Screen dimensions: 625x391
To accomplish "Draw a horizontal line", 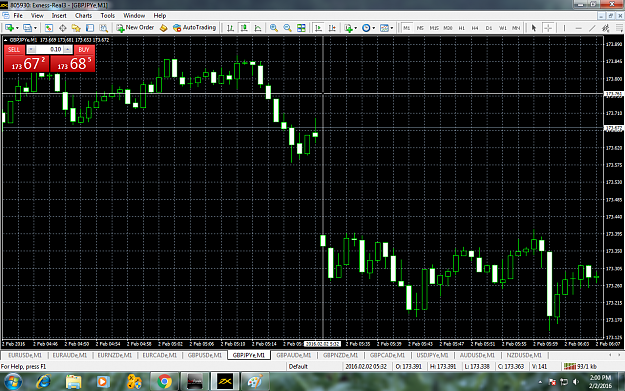I will tap(578, 28).
